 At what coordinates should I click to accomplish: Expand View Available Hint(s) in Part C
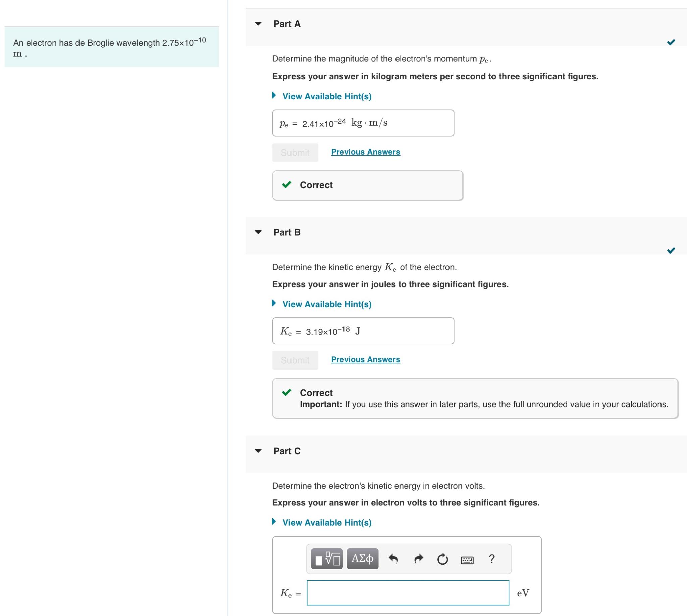point(326,522)
